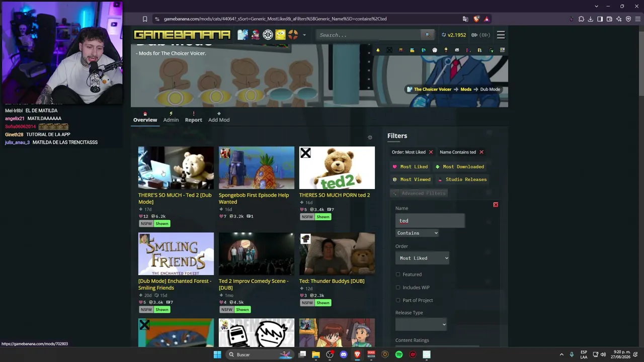Apply the Studio Releases quick filter
The width and height of the screenshot is (644, 362).
pyautogui.click(x=462, y=179)
